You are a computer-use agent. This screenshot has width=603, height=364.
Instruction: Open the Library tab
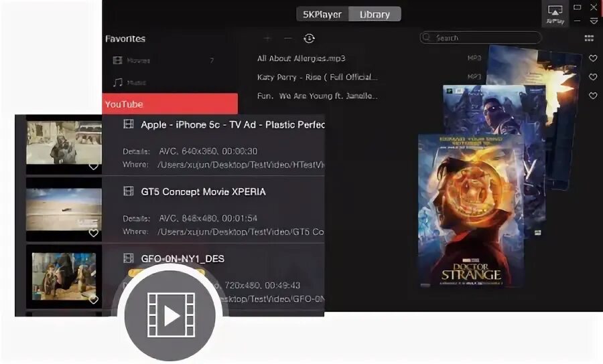pyautogui.click(x=375, y=14)
